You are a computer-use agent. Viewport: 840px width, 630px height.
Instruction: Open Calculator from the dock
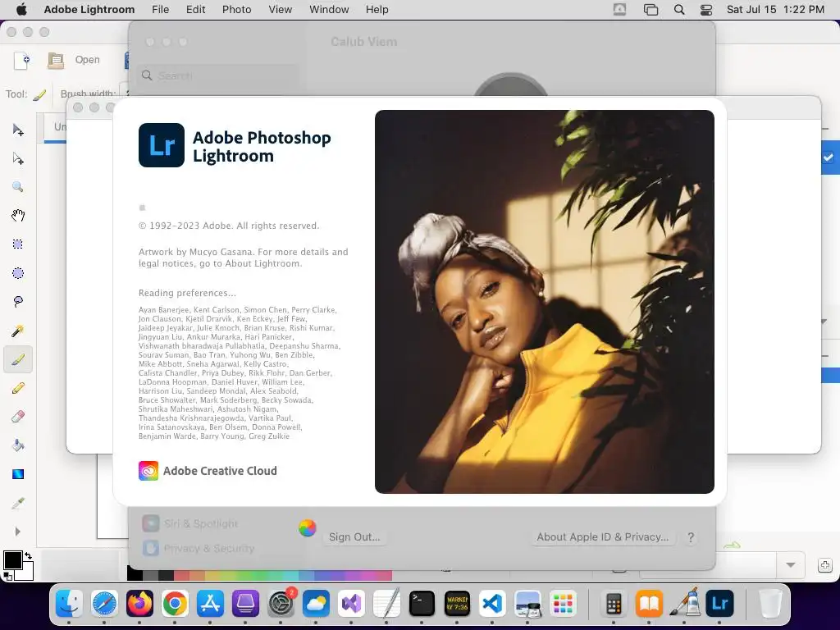pyautogui.click(x=614, y=604)
